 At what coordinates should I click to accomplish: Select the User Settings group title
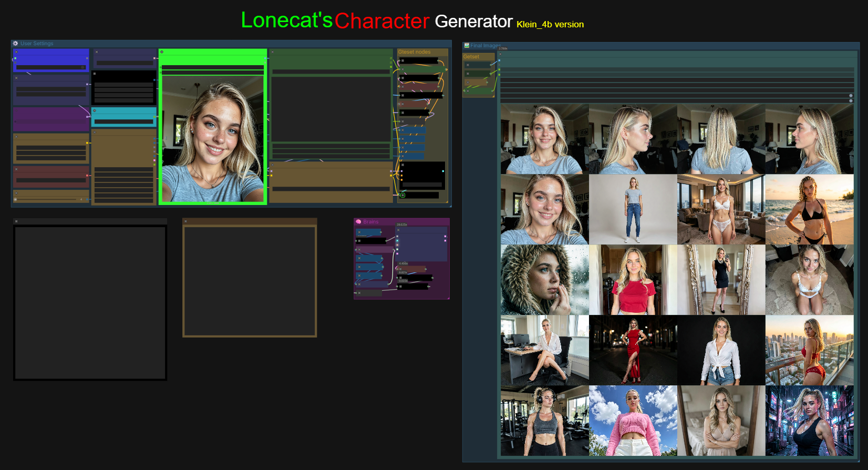coord(37,44)
